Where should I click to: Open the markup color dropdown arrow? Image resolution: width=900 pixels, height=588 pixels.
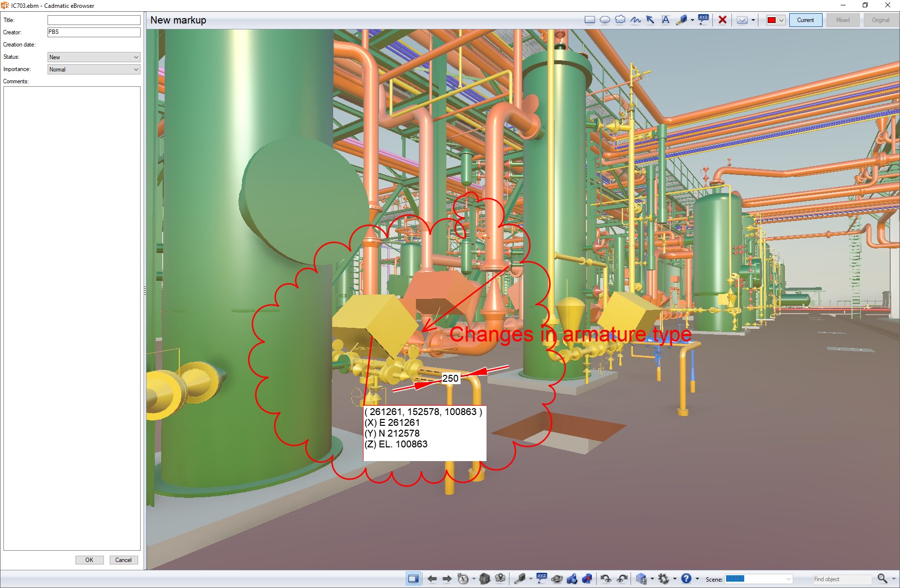(781, 20)
